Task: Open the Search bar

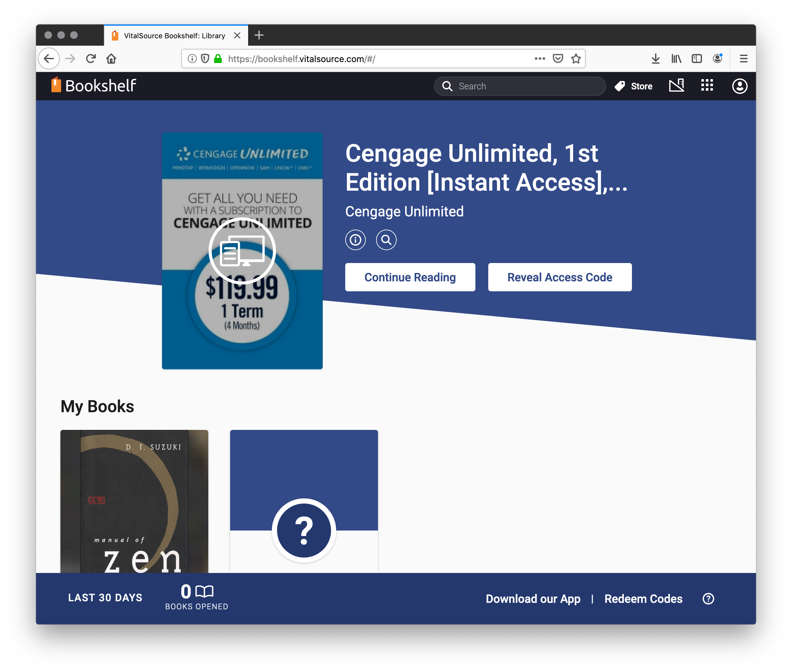Action: click(x=519, y=85)
